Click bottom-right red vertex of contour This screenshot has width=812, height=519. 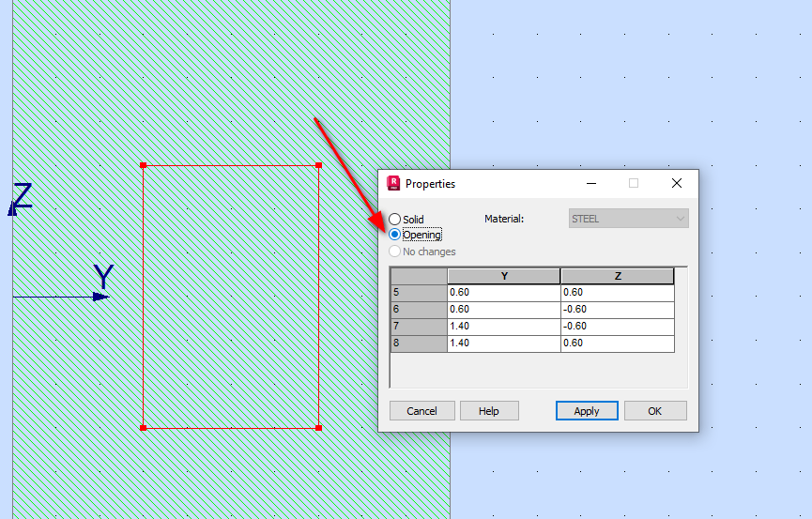click(318, 428)
